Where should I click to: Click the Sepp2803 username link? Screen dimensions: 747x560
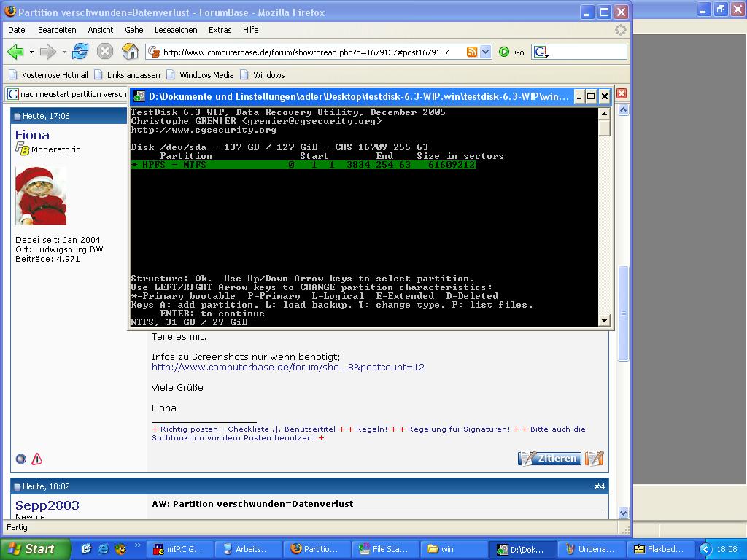coord(47,505)
